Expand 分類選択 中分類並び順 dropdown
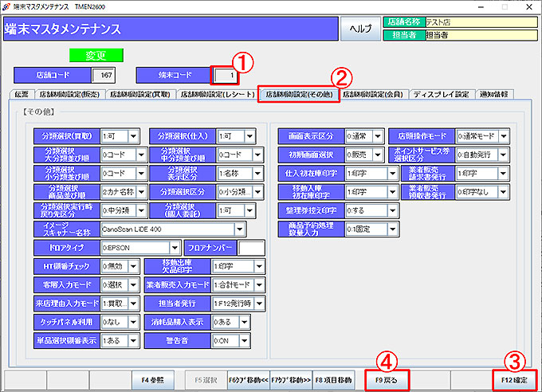 [257, 155]
